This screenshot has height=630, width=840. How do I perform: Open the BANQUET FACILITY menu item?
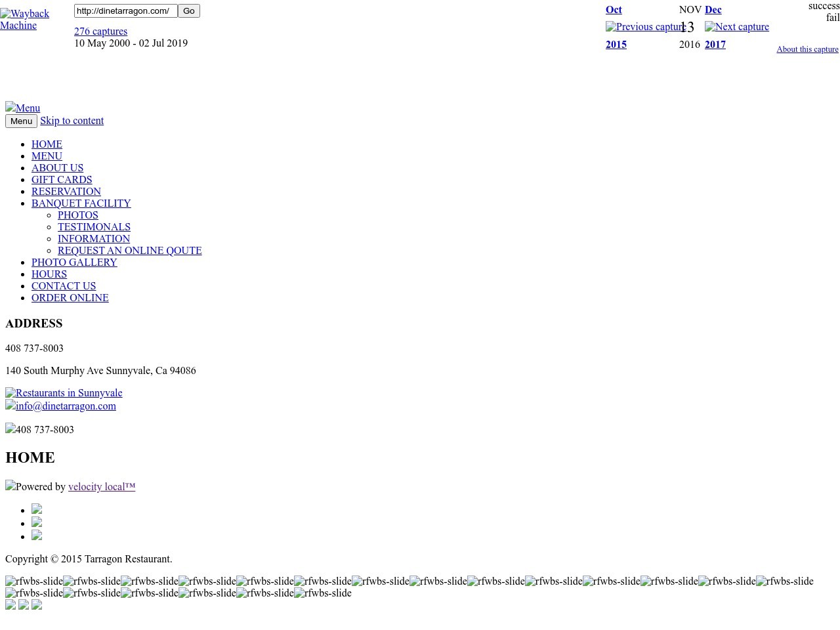[81, 203]
